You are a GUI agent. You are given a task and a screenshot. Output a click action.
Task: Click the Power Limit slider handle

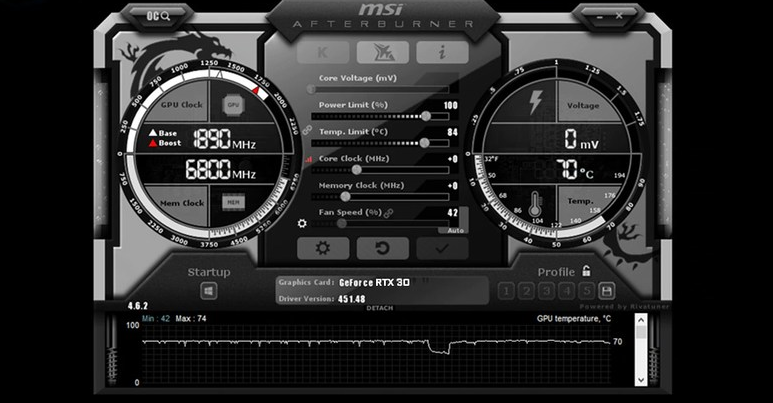(426, 116)
